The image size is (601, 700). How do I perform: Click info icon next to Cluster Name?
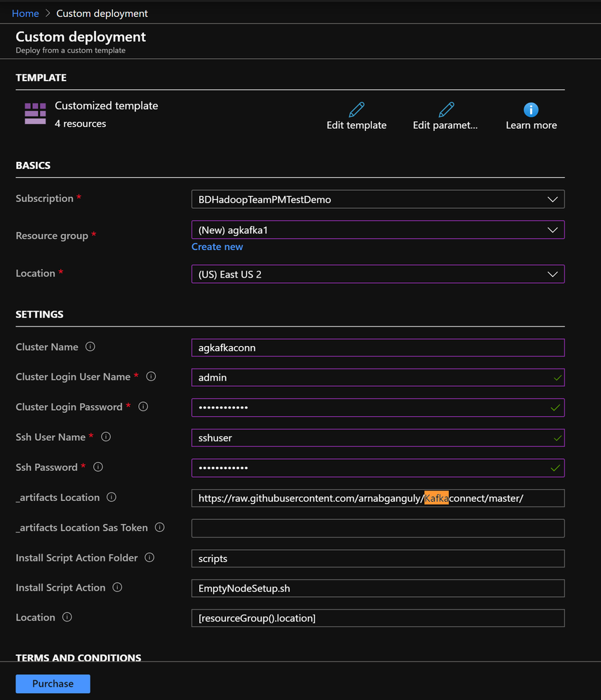pos(90,347)
